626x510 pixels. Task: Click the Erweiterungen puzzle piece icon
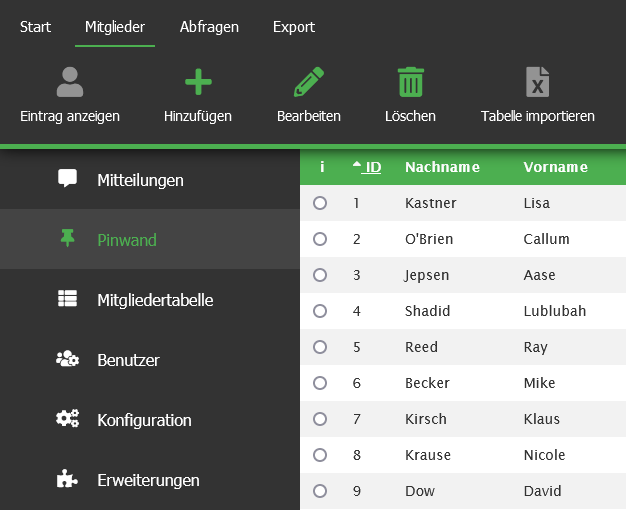click(67, 479)
